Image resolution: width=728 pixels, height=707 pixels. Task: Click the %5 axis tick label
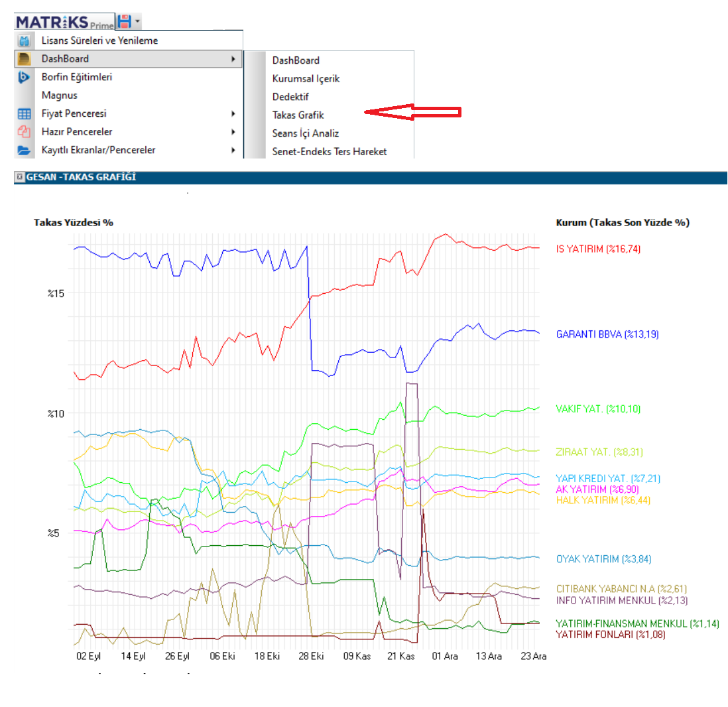coord(54,533)
